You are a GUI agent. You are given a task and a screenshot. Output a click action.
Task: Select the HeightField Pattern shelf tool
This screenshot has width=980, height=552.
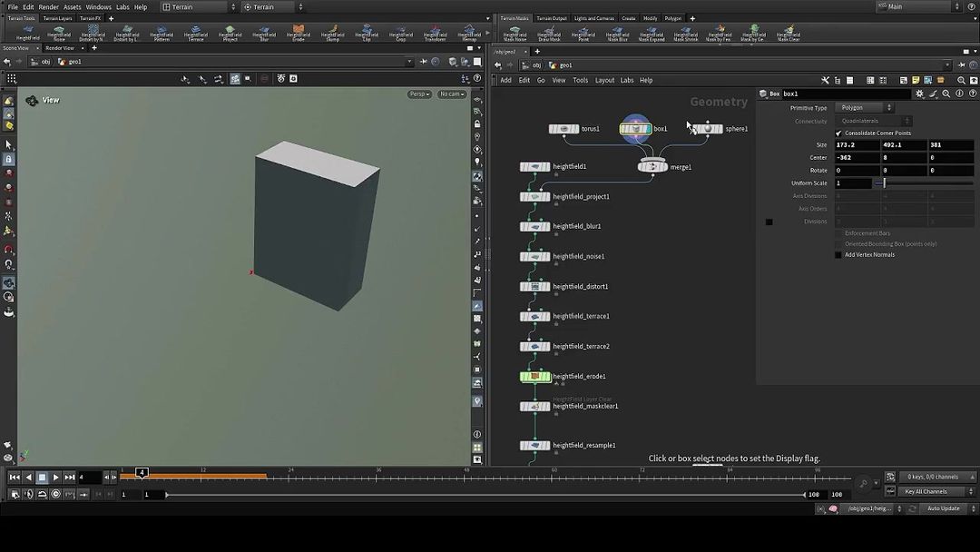tap(162, 33)
